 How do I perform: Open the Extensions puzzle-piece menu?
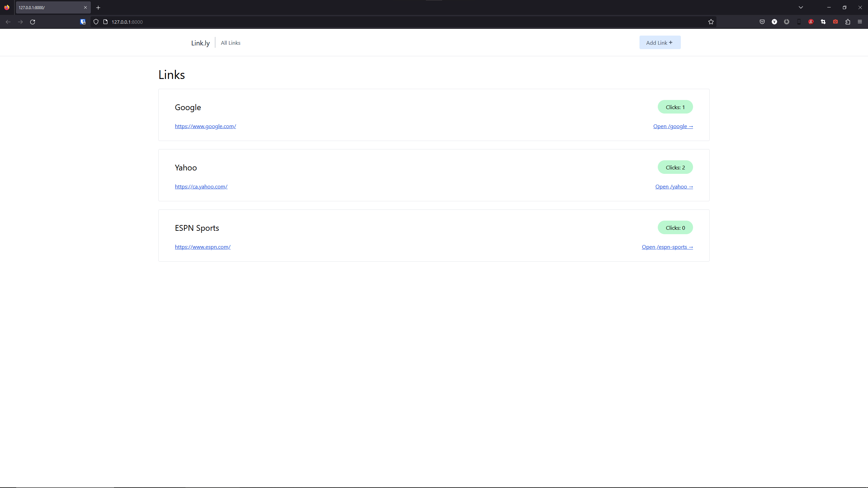848,22
